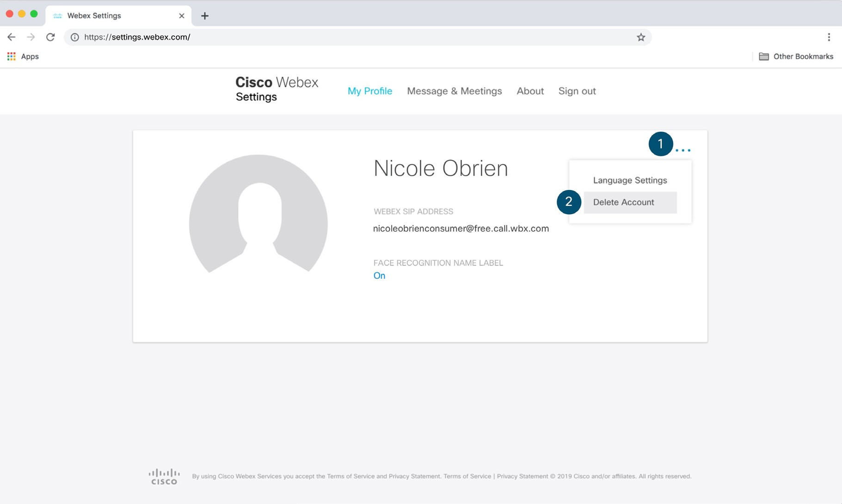Open the Chrome three-dot menu
This screenshot has width=842, height=504.
pyautogui.click(x=829, y=37)
